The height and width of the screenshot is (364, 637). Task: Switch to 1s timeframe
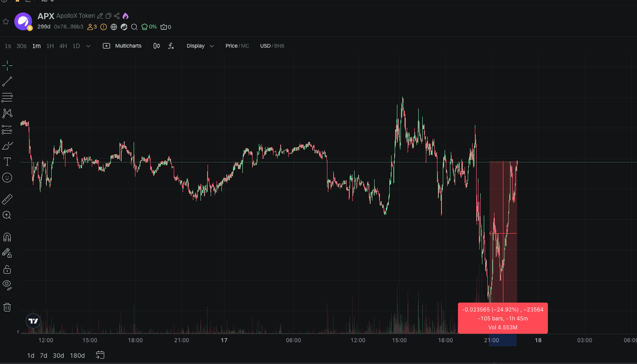pyautogui.click(x=8, y=46)
